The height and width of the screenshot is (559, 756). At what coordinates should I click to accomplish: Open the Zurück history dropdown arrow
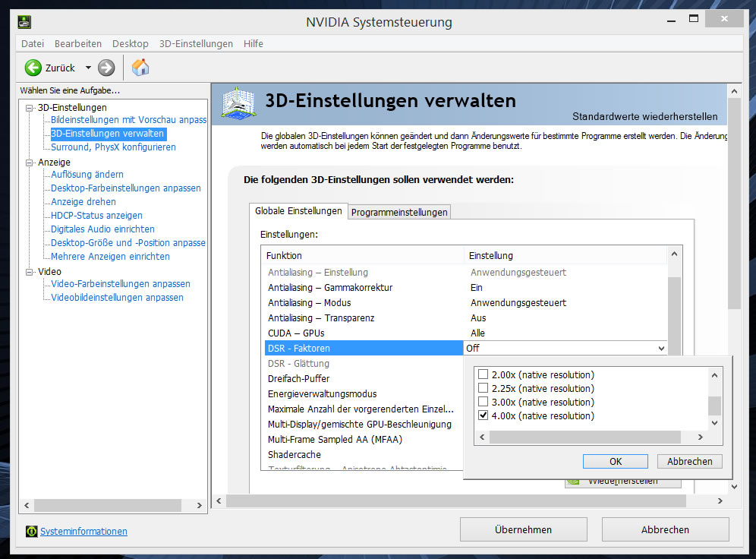[88, 68]
